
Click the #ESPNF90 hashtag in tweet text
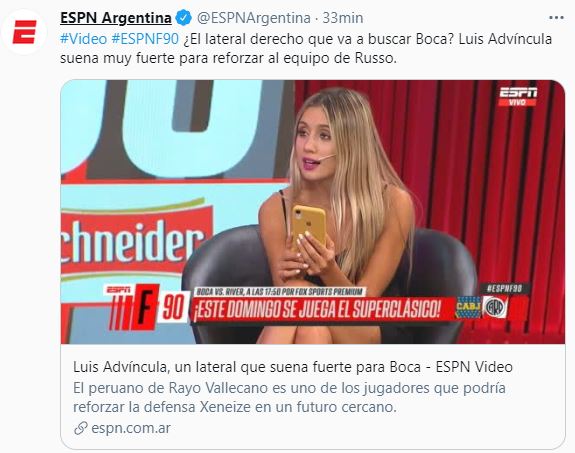[x=145, y=39]
